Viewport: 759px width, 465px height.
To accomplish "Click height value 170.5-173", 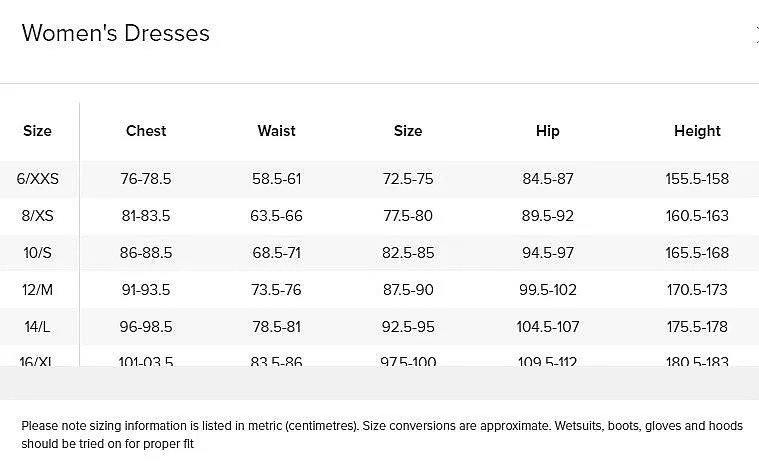I will pyautogui.click(x=697, y=289).
